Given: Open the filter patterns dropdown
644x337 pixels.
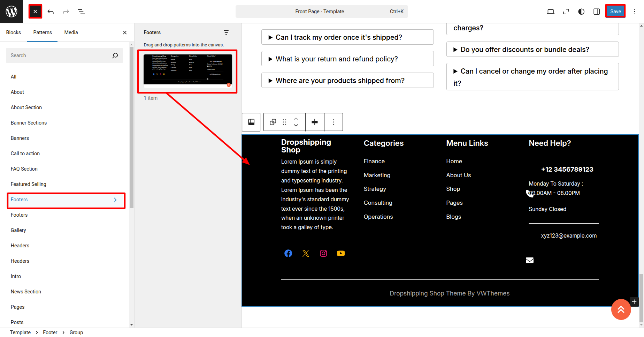Looking at the screenshot, I should point(226,32).
